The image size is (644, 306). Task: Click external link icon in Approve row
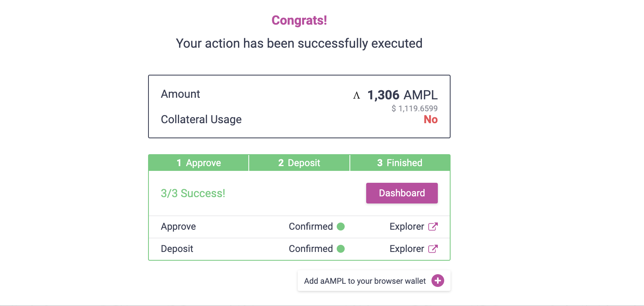coord(433,227)
